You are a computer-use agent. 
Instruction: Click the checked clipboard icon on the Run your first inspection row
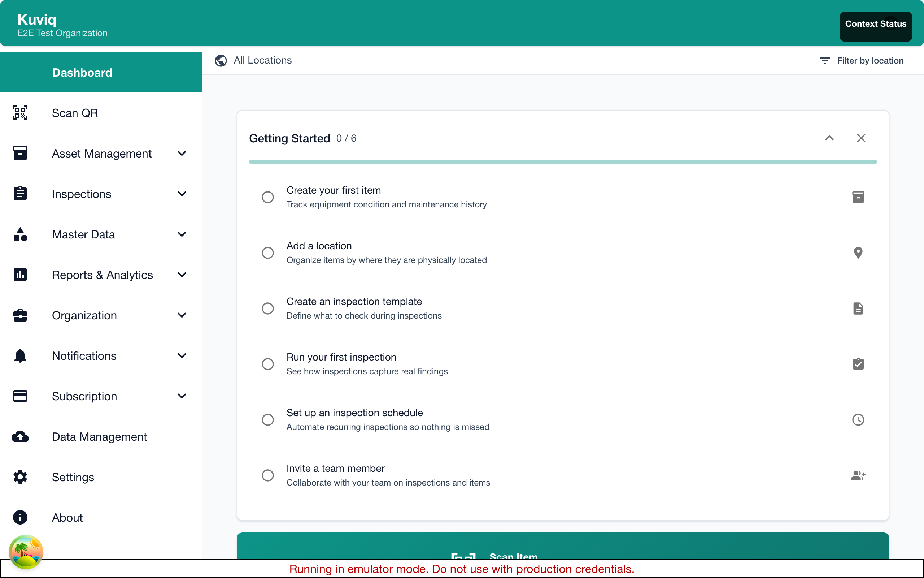[858, 364]
